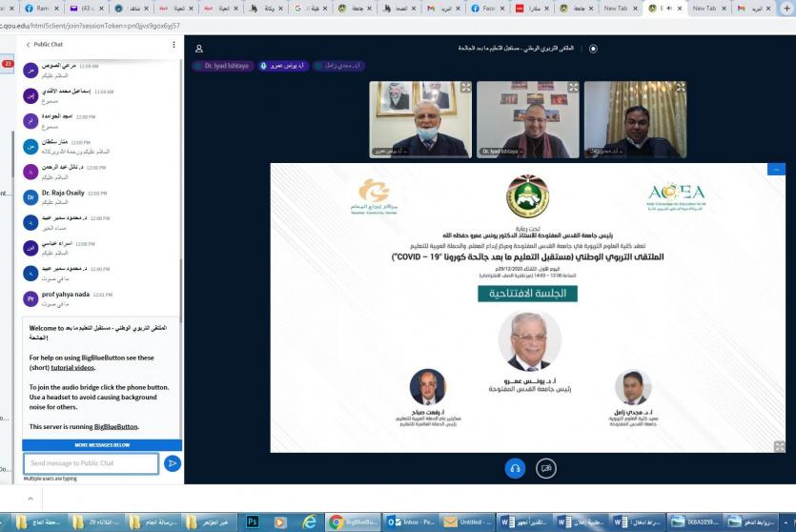Click the blue send message arrow
796x532 pixels.
point(172,463)
